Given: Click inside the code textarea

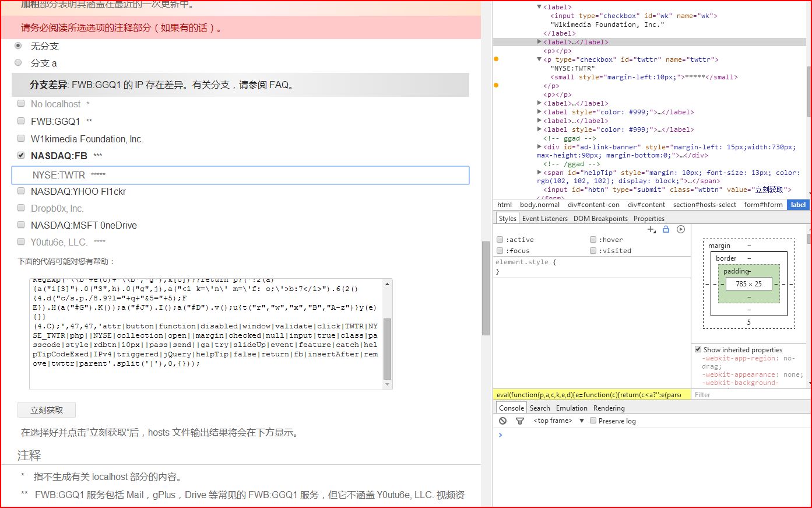Looking at the screenshot, I should click(206, 334).
